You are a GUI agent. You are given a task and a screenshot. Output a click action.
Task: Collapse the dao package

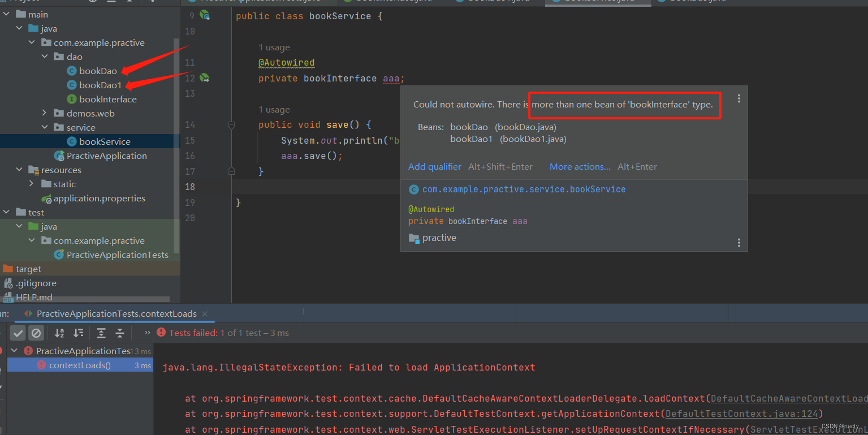click(x=45, y=57)
